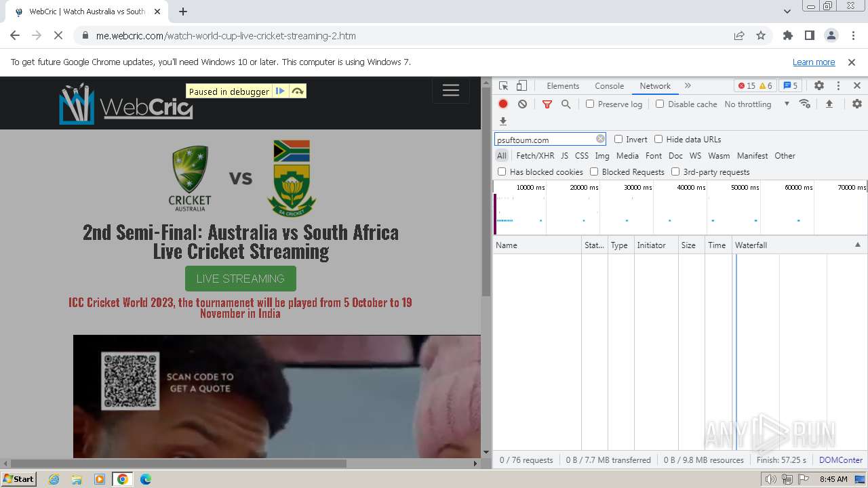Filter requests by Media
This screenshot has width=868, height=488.
point(627,155)
